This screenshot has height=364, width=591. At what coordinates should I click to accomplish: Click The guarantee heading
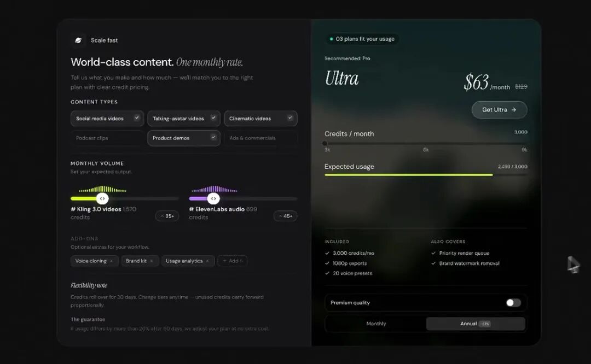tap(88, 319)
